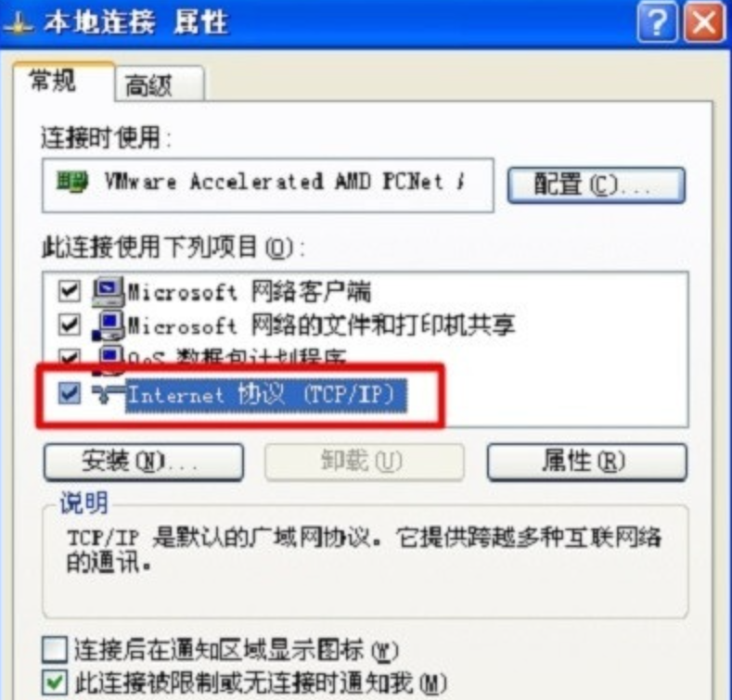
Task: Toggle the Internet 协议 (TCP/IP) checkbox
Action: pyautogui.click(x=69, y=393)
